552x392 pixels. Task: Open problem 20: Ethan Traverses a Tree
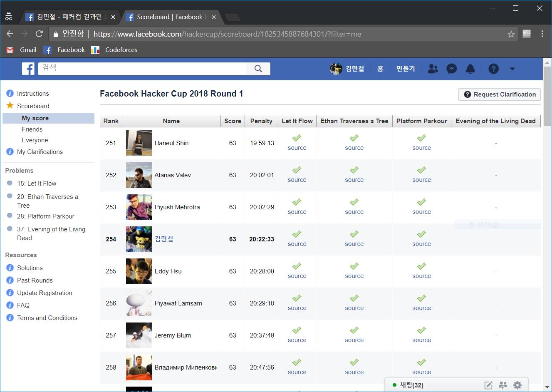(x=47, y=201)
